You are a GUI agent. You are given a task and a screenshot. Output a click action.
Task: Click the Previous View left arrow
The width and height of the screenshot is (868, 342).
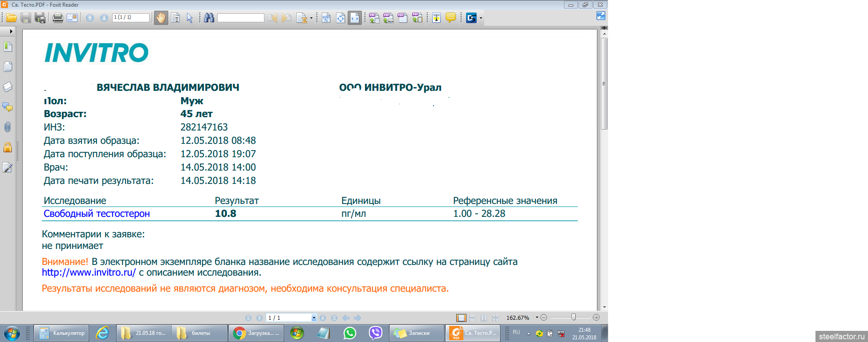[345, 318]
